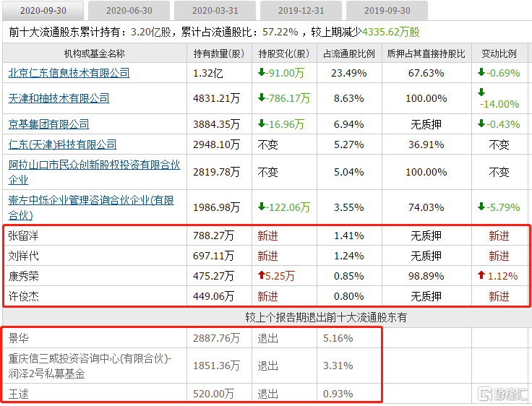Open 阿拉山口市民众创新股权投资有限合伙企业 link
The width and height of the screenshot is (532, 406).
point(94,173)
